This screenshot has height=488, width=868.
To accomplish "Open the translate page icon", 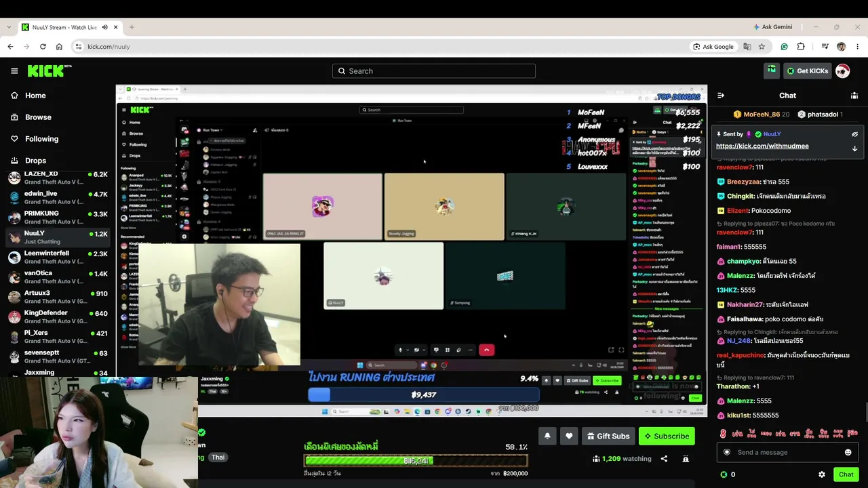I will click(x=747, y=47).
